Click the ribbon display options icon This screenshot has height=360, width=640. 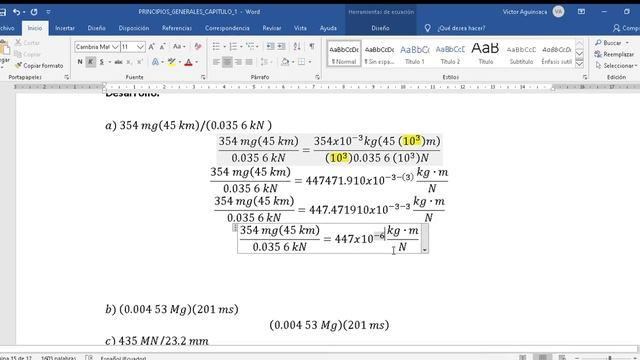581,12
